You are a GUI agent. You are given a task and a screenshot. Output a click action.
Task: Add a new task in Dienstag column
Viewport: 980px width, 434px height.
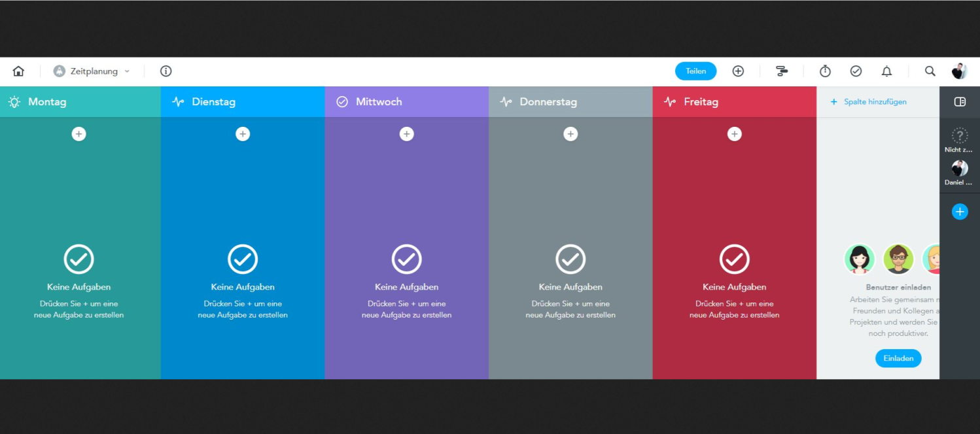pos(243,134)
